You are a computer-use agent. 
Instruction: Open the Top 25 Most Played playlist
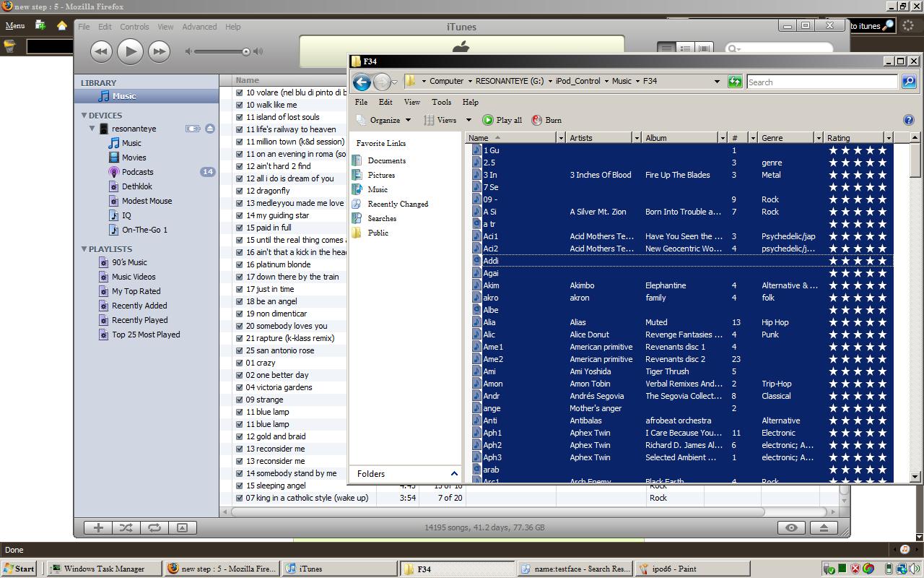145,335
